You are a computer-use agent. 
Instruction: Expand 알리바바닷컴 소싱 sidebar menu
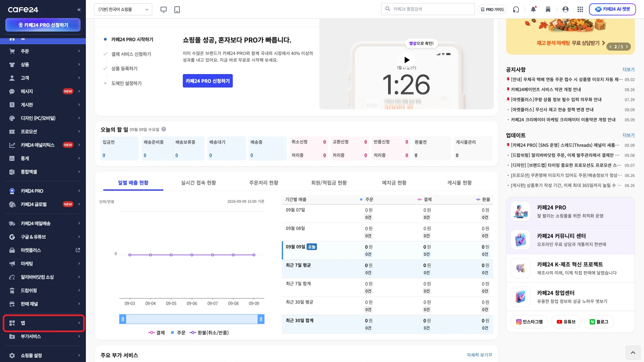tap(43, 277)
